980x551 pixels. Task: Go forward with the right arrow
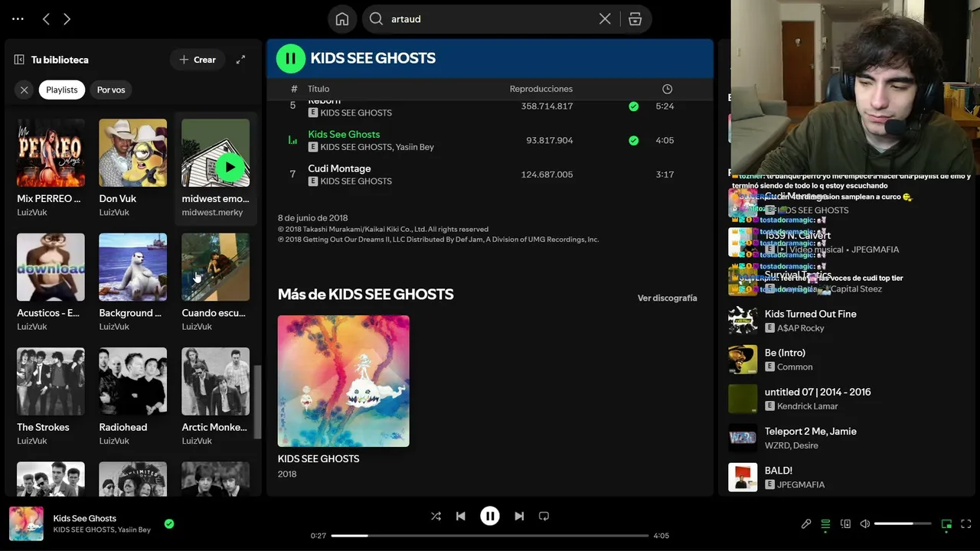pyautogui.click(x=67, y=19)
